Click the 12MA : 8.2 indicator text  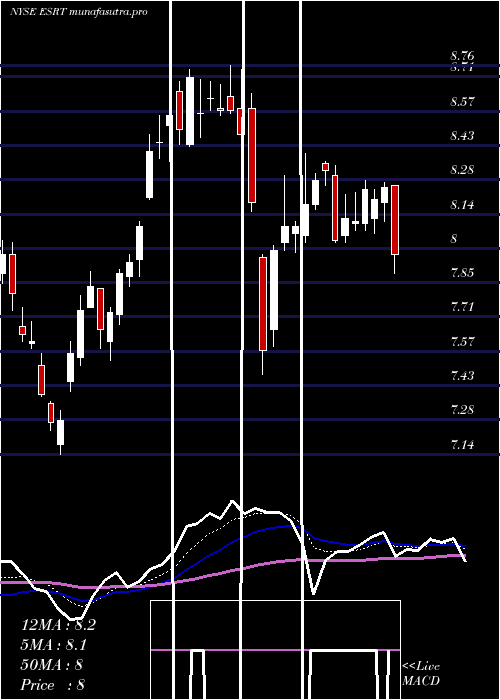(x=58, y=625)
